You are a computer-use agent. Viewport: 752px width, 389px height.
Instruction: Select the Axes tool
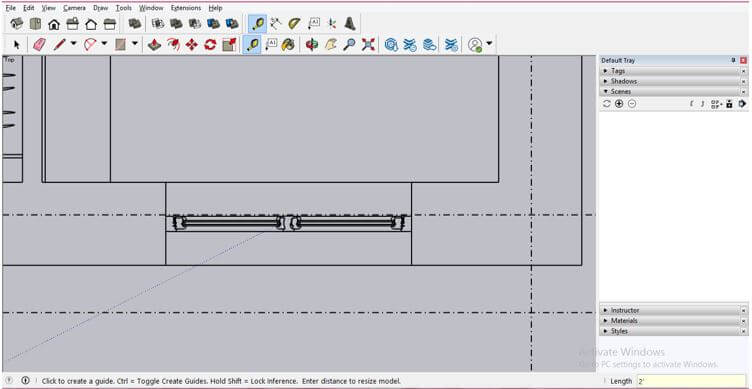332,24
